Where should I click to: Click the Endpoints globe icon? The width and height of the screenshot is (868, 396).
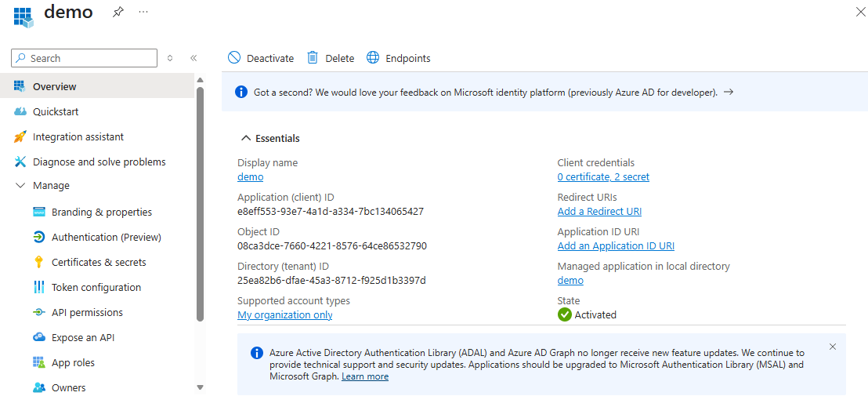[x=373, y=57]
